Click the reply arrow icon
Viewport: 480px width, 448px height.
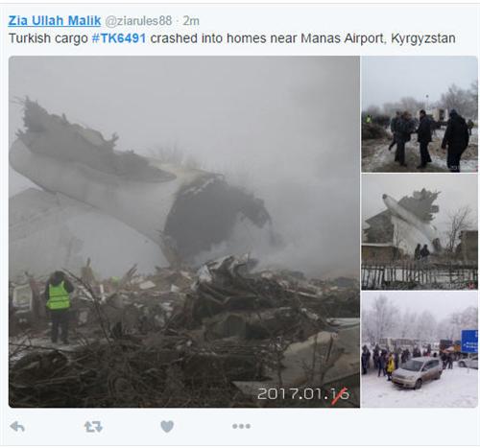click(17, 427)
